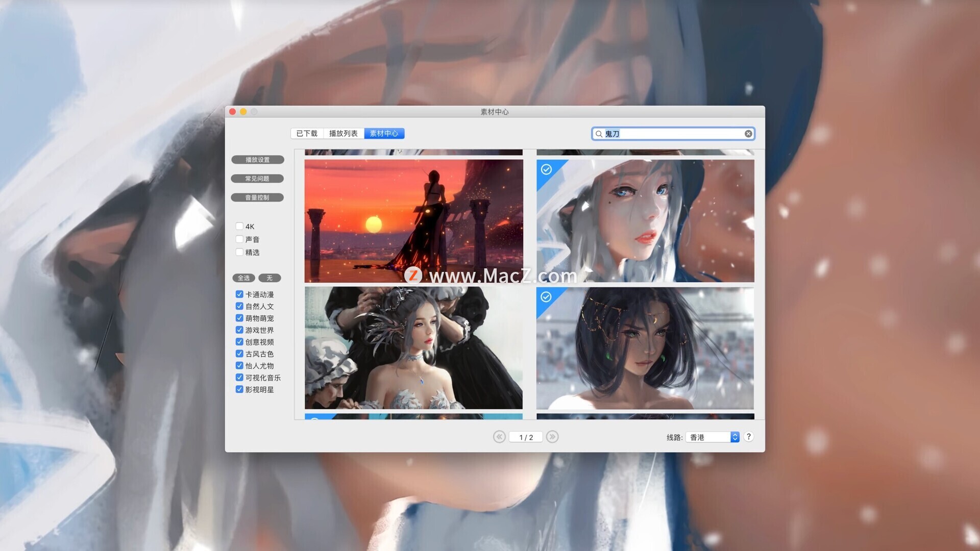Screen dimensions: 980x551
Task: Click the 全选 select-all button
Action: pos(244,278)
